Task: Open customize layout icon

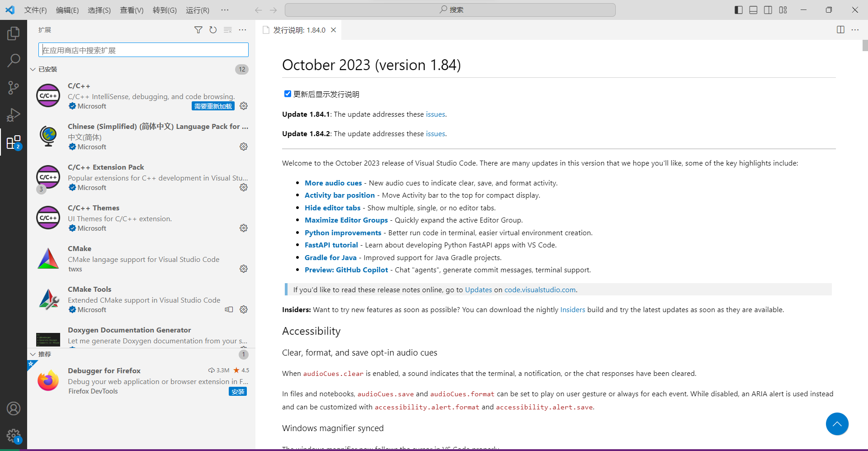Action: [x=783, y=10]
